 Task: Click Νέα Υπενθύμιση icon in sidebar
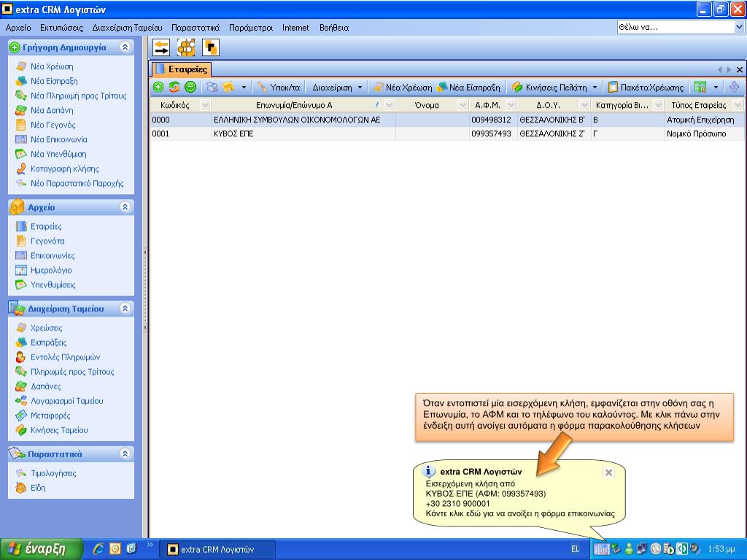coord(21,154)
